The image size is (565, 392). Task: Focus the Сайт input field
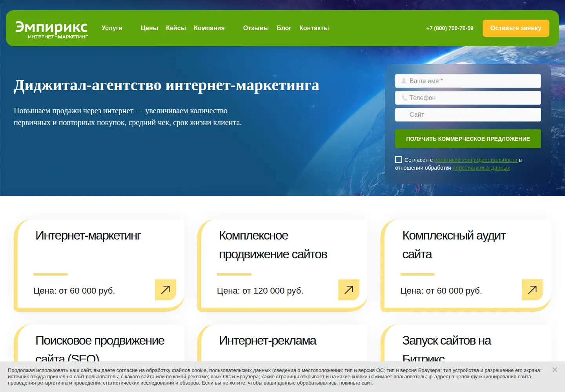click(x=468, y=114)
